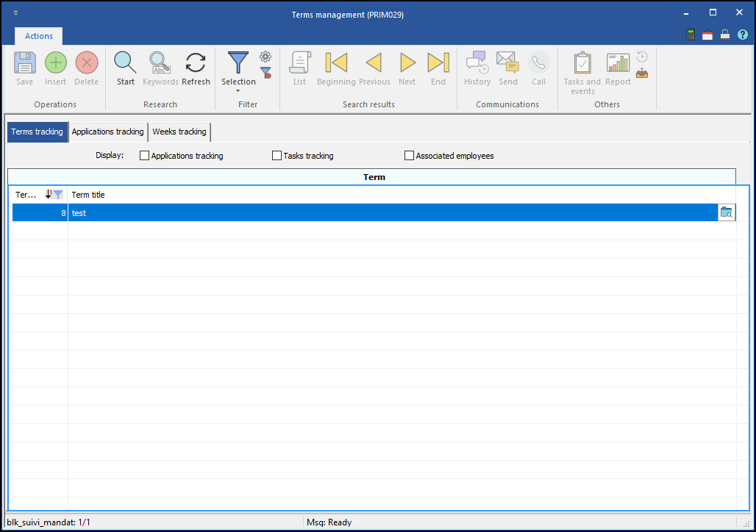The height and width of the screenshot is (532, 756).
Task: Click the small clear-filter funnel icon
Action: click(x=265, y=73)
